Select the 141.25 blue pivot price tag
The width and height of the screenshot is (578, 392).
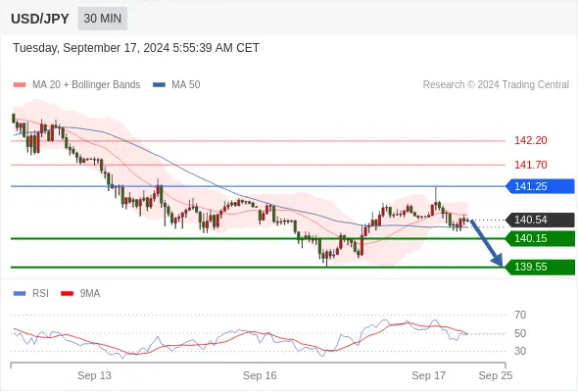point(540,186)
